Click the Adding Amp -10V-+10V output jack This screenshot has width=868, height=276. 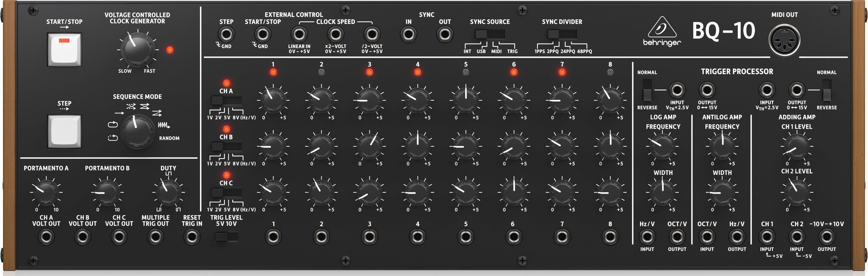coord(826,237)
